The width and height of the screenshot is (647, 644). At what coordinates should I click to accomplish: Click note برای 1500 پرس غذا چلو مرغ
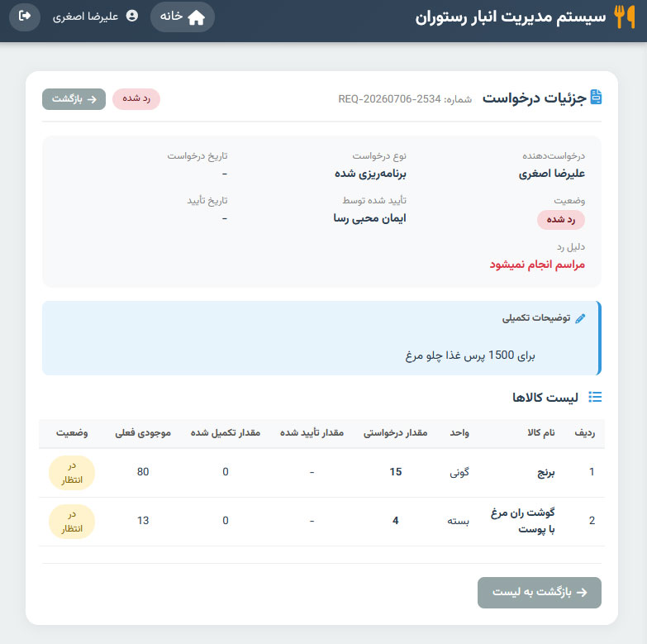pos(470,355)
